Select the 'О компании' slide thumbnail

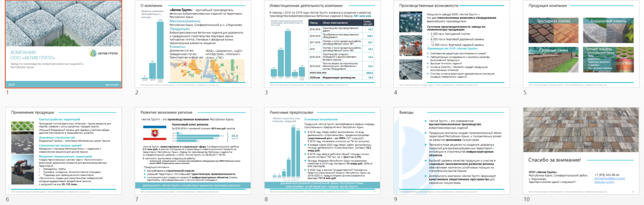point(192,43)
